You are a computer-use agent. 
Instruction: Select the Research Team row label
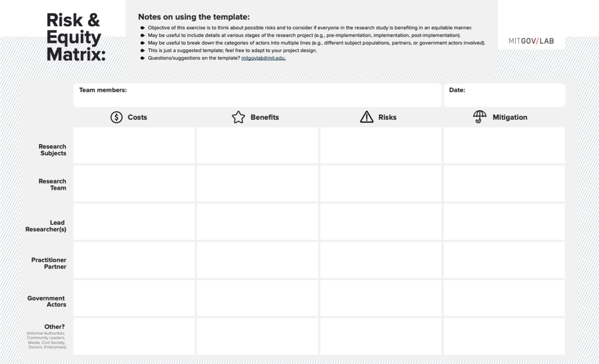click(52, 184)
